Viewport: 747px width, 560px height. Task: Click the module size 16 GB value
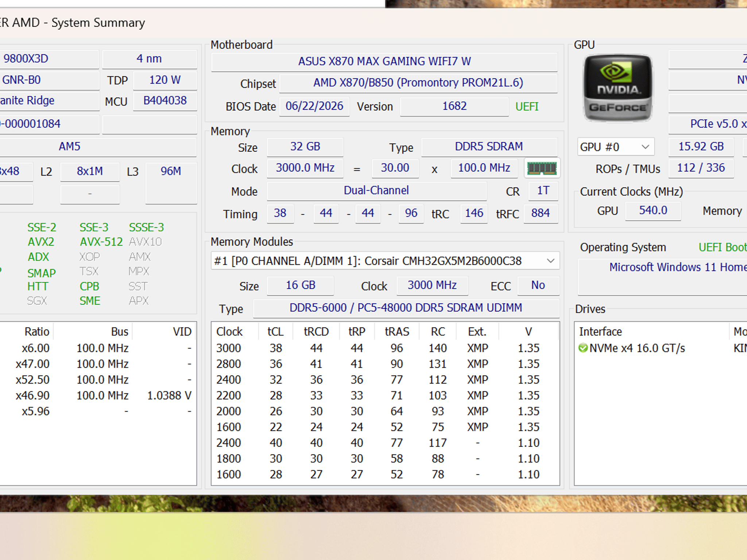(301, 285)
